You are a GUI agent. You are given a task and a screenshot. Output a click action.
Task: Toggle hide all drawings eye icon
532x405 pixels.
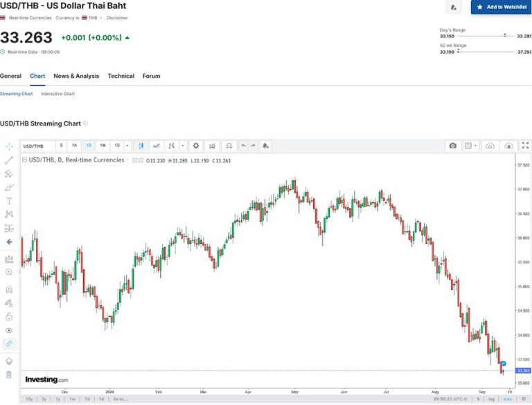tap(9, 330)
